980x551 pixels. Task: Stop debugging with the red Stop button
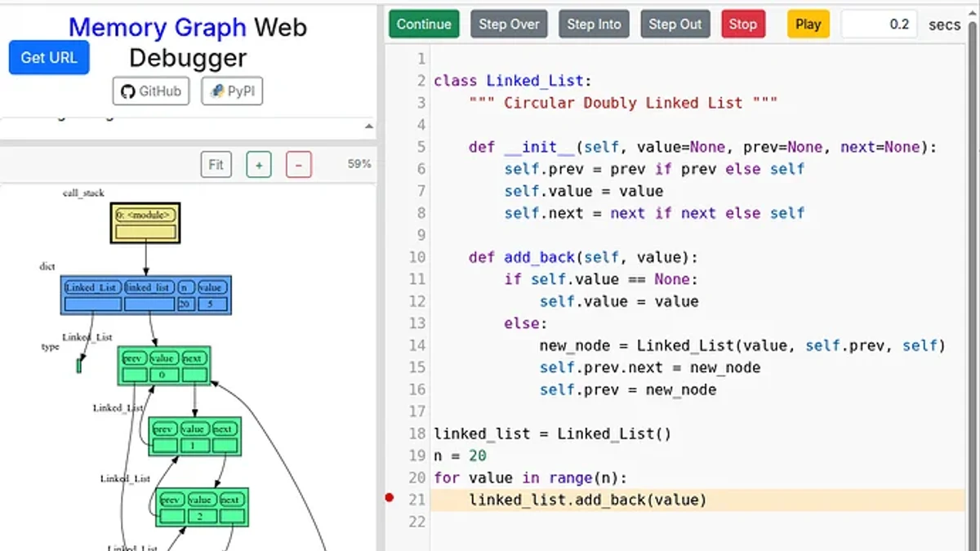pos(743,24)
